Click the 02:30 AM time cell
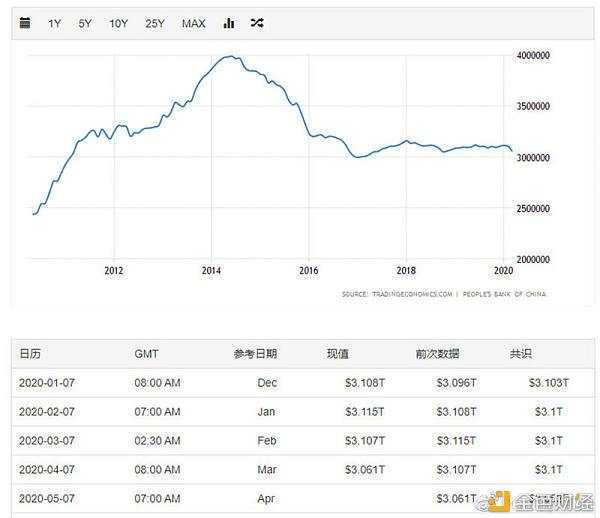 click(x=157, y=441)
